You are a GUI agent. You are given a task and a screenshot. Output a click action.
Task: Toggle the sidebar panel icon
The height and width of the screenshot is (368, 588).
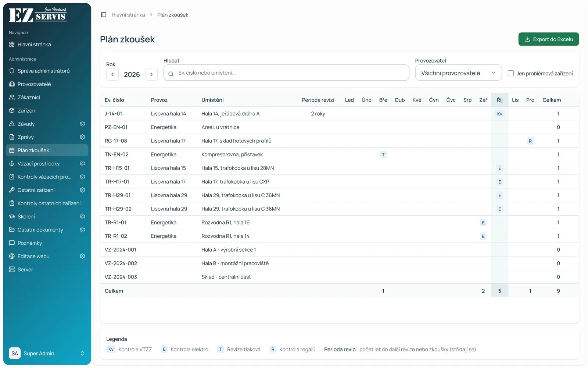104,15
